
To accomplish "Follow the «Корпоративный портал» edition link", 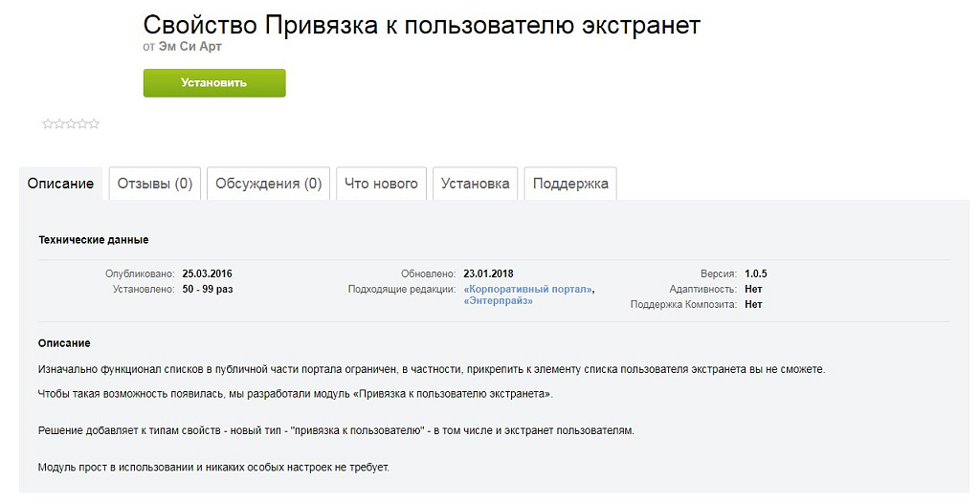I will (528, 290).
